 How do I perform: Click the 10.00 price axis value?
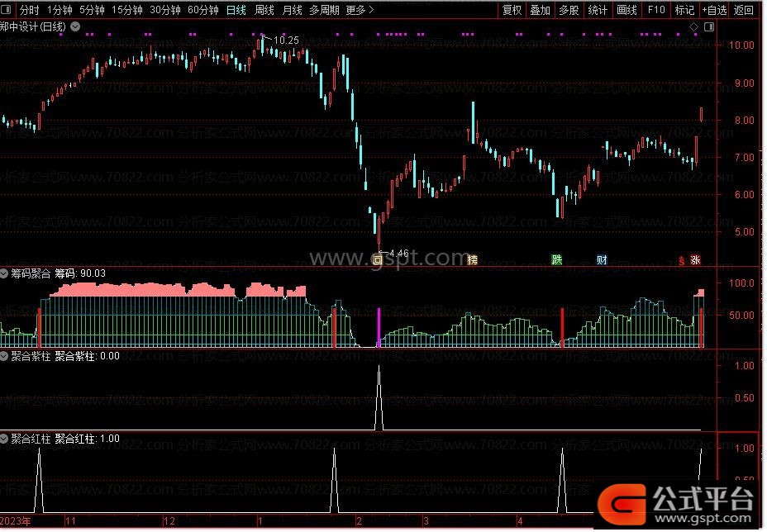pos(741,45)
